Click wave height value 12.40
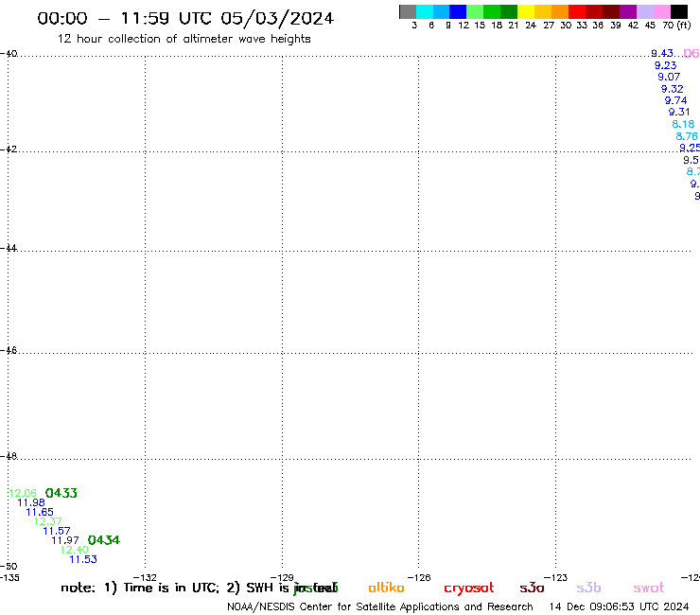The height and width of the screenshot is (615, 700). [x=75, y=551]
